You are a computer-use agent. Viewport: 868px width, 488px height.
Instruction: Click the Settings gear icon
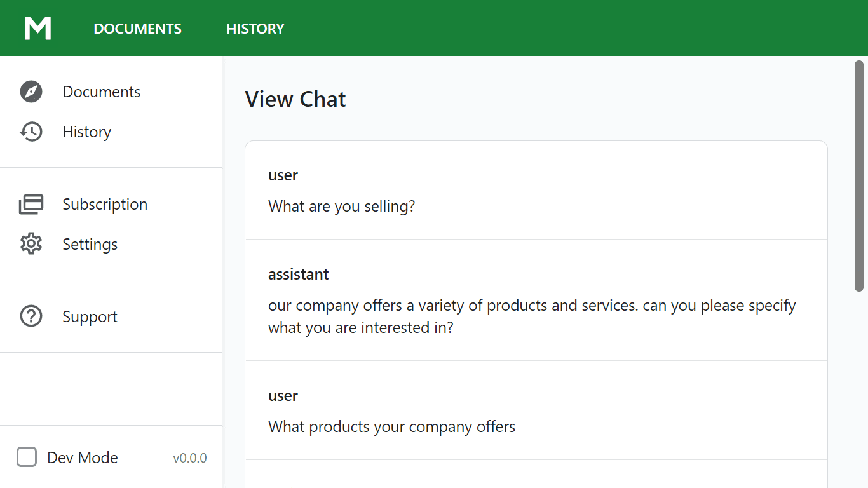coord(31,244)
